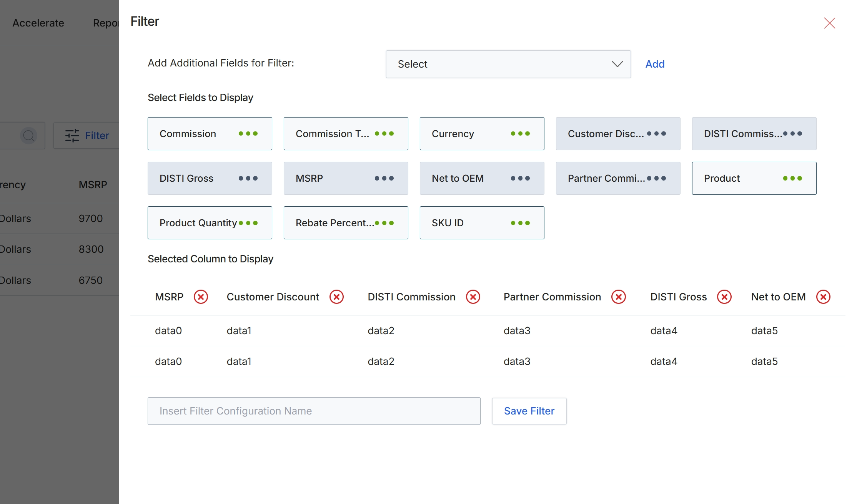
Task: Open the three-dot menu on the Commission field
Action: click(x=248, y=134)
